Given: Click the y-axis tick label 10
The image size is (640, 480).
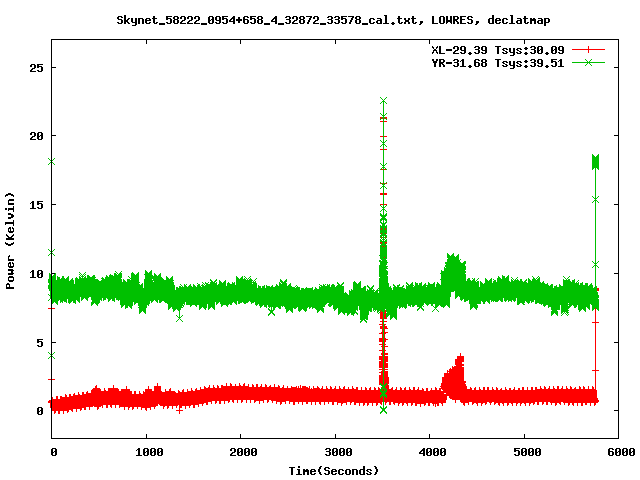Looking at the screenshot, I should coord(36,274).
